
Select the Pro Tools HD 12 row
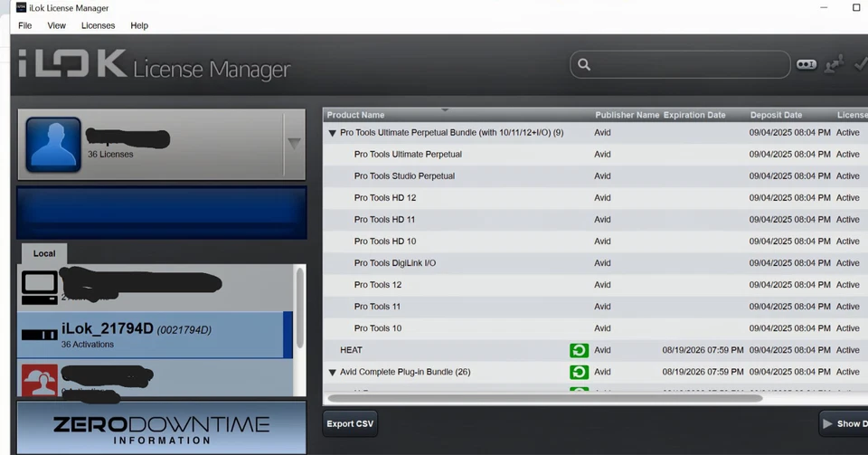[x=595, y=198]
